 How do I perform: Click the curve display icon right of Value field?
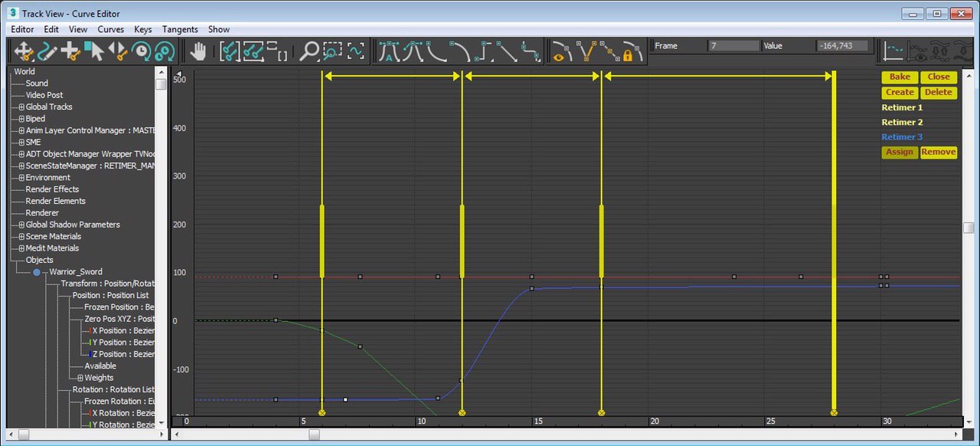893,51
